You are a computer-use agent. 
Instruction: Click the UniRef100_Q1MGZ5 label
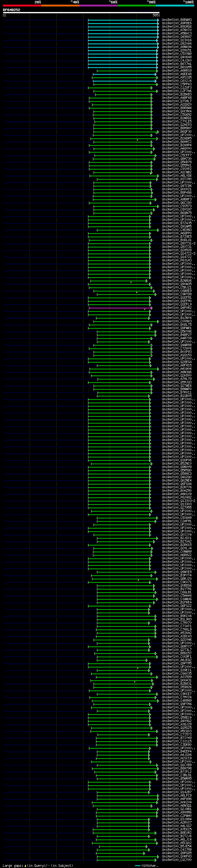pos(177,728)
